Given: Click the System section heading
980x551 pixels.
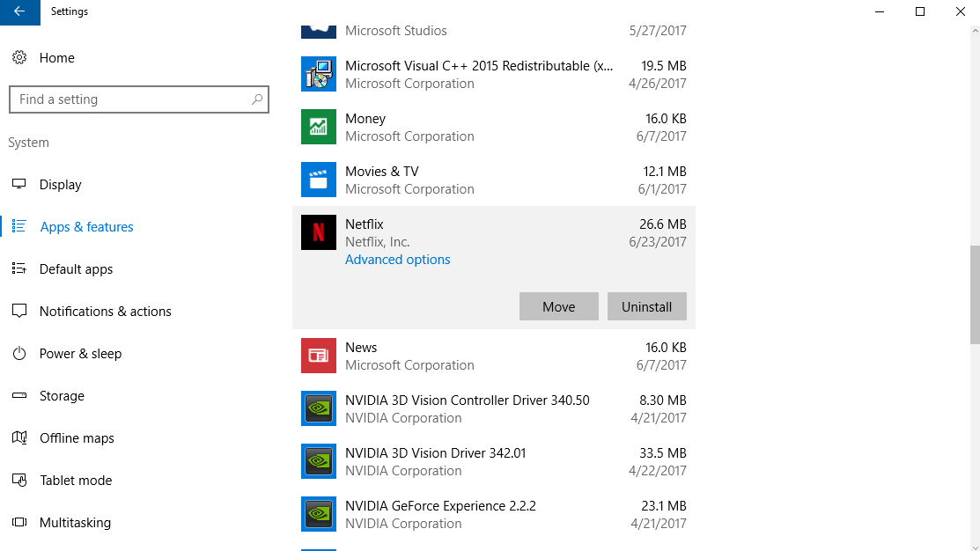Looking at the screenshot, I should pyautogui.click(x=28, y=143).
